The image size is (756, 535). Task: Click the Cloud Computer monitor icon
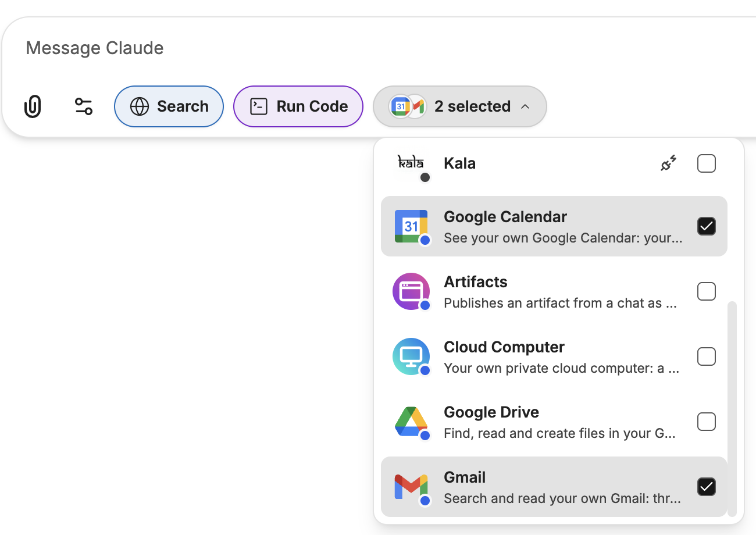pos(411,356)
